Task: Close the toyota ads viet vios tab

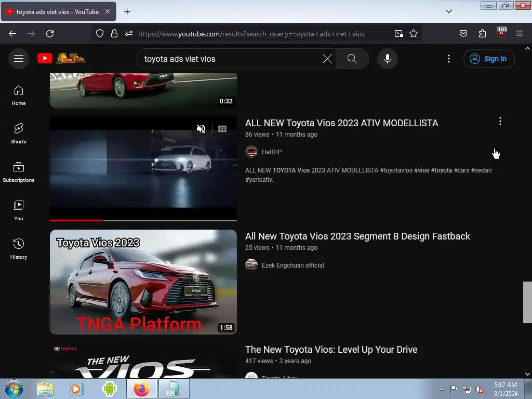Action: 107,11
